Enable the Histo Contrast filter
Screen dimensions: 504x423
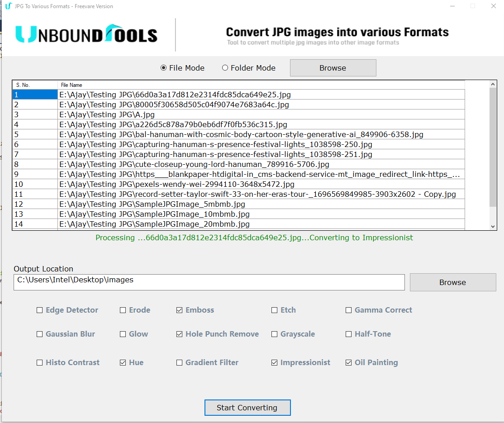39,362
